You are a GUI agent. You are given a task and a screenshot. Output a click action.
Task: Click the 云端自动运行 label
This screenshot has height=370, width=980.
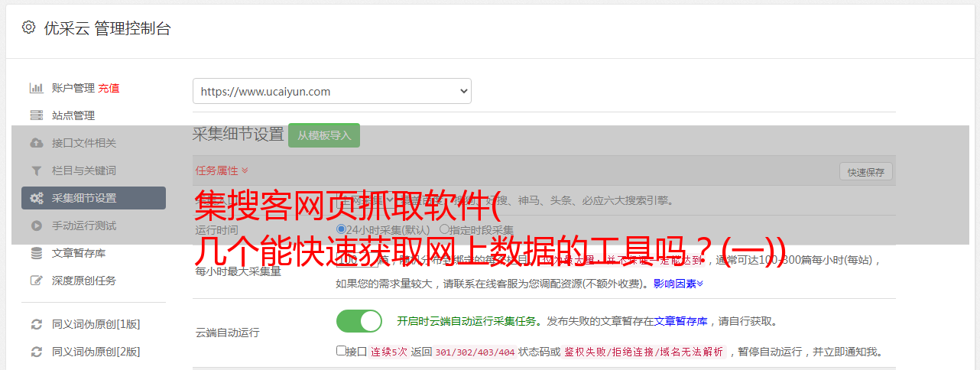228,333
